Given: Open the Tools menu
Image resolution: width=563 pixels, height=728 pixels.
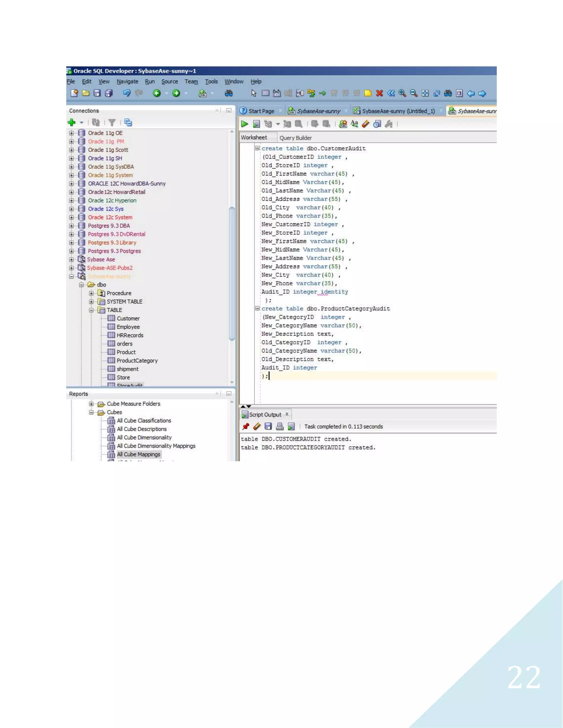Looking at the screenshot, I should tap(211, 81).
